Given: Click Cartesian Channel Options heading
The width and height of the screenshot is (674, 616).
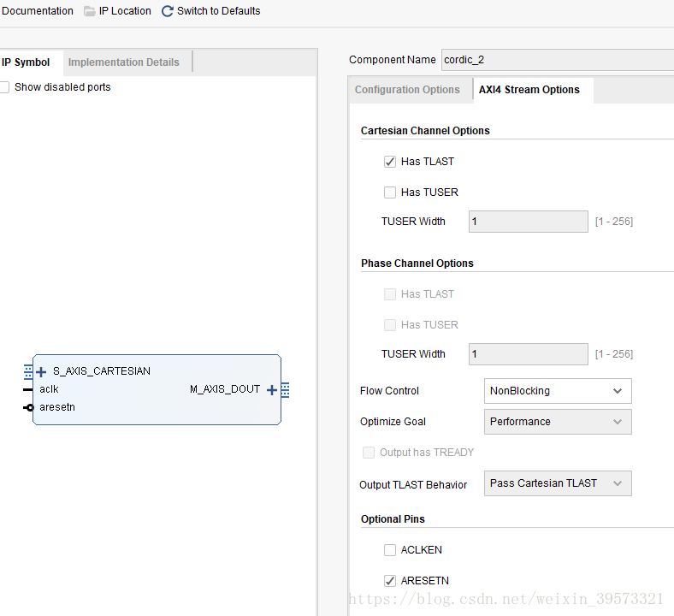Looking at the screenshot, I should [x=425, y=131].
